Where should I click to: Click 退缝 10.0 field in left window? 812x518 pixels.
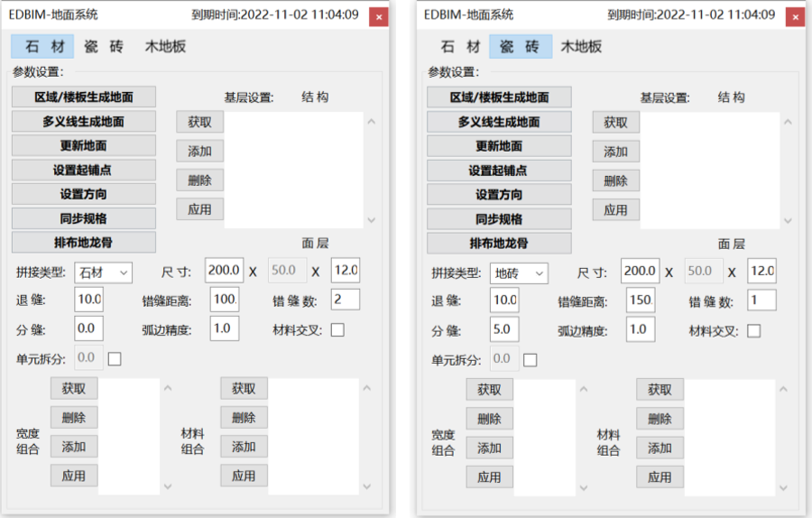point(88,299)
